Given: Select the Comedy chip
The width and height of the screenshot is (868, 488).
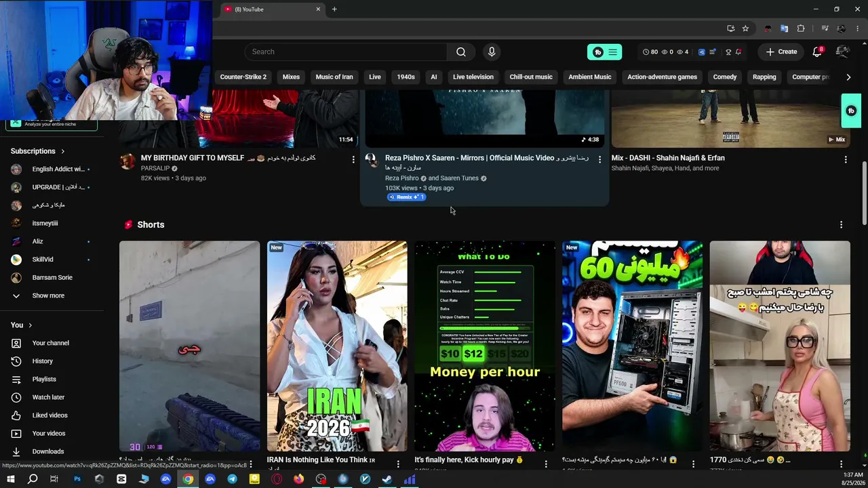Looking at the screenshot, I should pos(725,77).
